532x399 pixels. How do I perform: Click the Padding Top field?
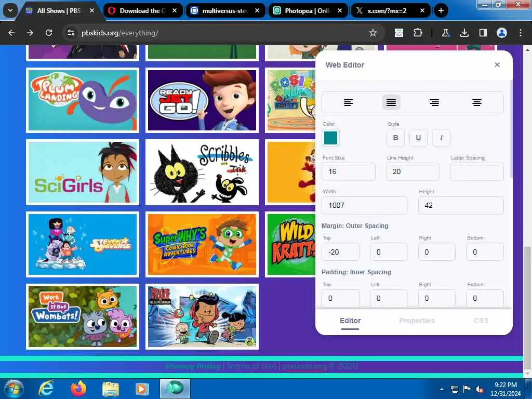[340, 298]
